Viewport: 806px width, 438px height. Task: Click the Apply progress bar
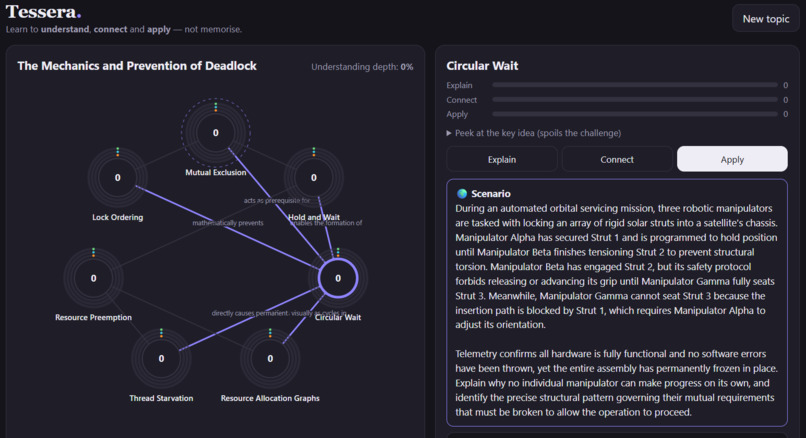tap(635, 114)
